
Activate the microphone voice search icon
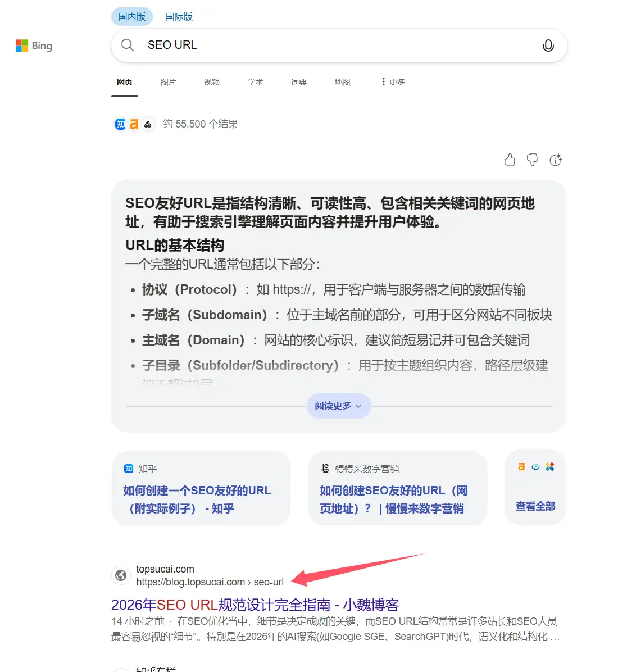pyautogui.click(x=548, y=46)
